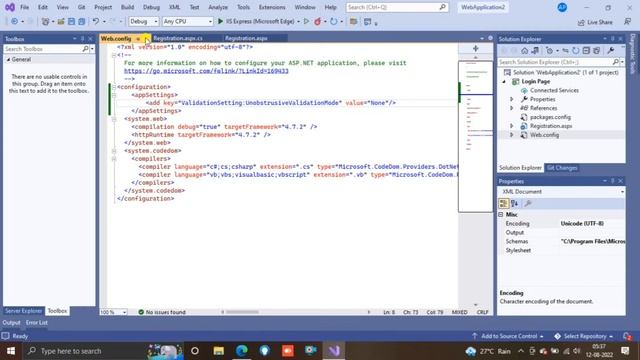The image size is (640, 360).
Task: Click the editor horizontal scrollbar thumb
Action: pyautogui.click(x=242, y=312)
